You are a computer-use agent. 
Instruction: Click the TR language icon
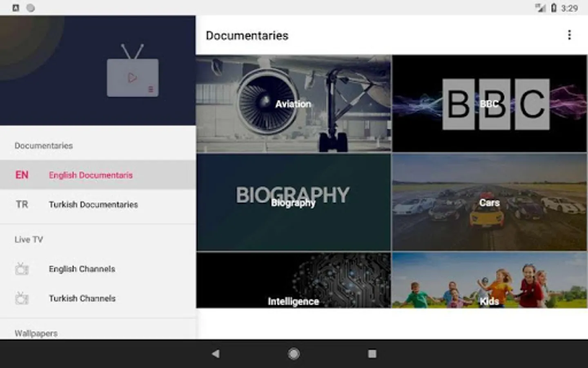click(22, 204)
